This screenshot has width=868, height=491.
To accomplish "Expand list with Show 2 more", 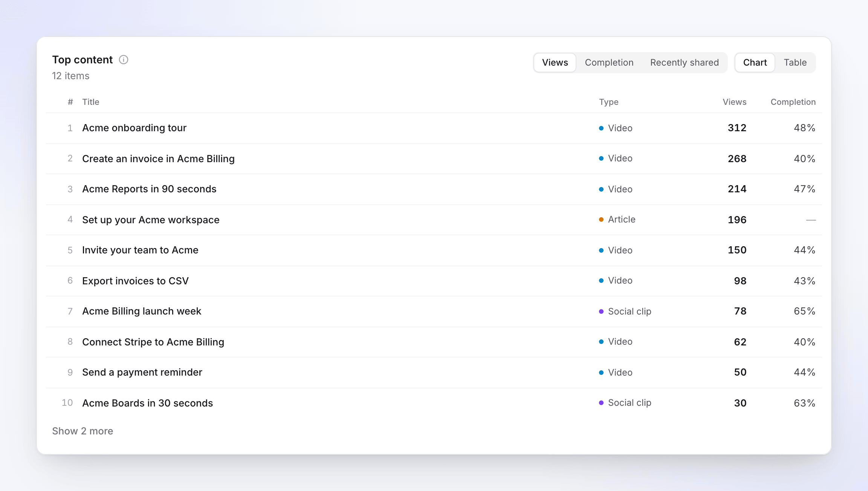I will coord(83,431).
